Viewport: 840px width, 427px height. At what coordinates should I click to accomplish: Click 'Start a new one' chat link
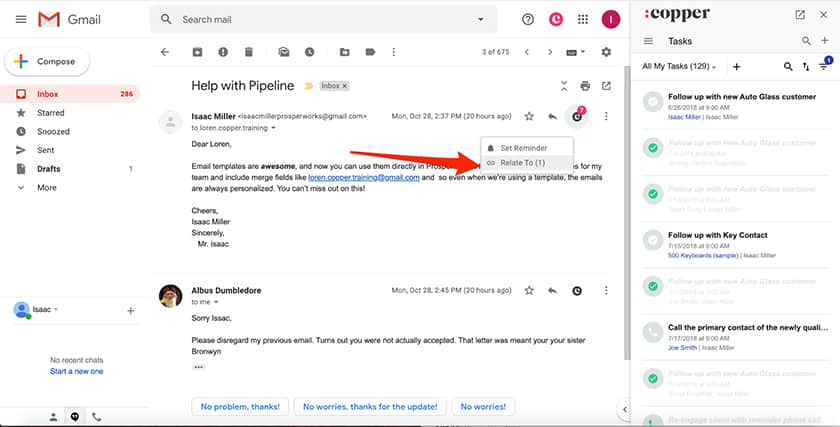77,371
